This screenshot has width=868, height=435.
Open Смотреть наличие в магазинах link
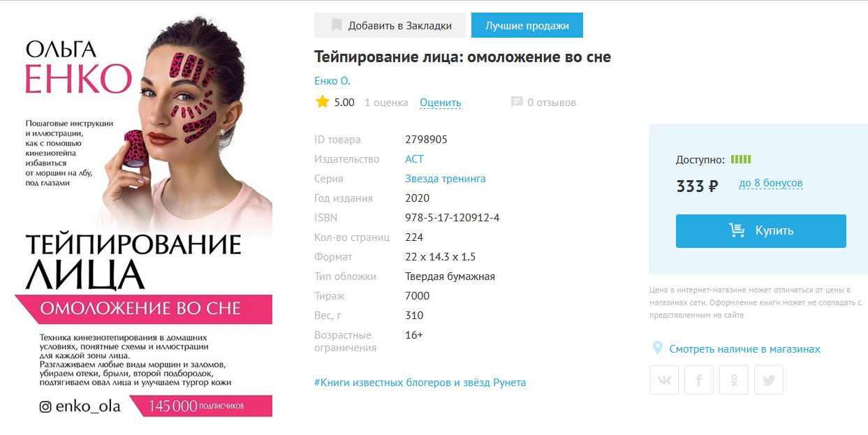[744, 348]
